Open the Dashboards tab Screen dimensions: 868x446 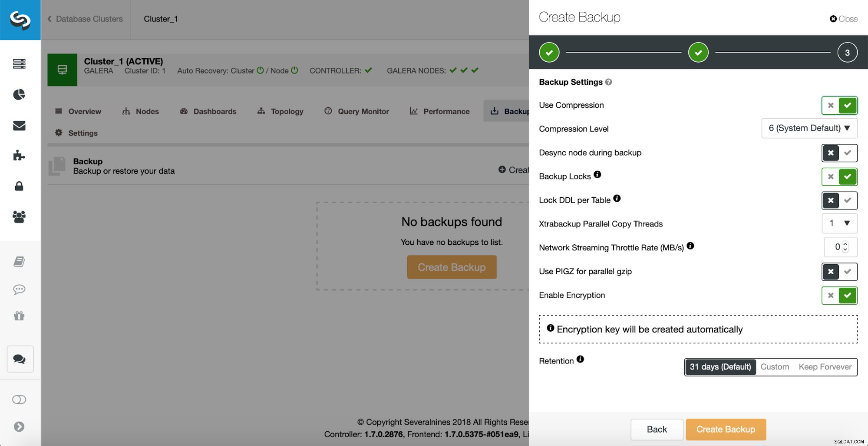(208, 111)
